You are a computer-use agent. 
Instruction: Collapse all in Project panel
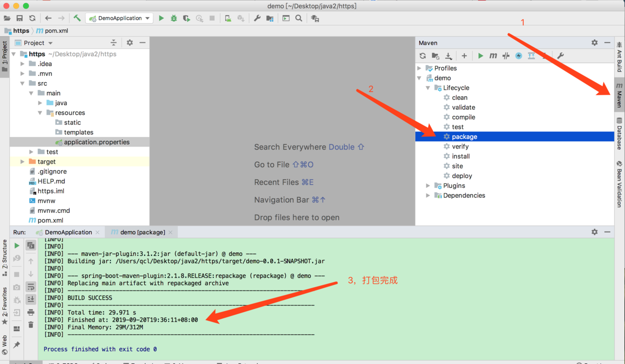point(113,43)
